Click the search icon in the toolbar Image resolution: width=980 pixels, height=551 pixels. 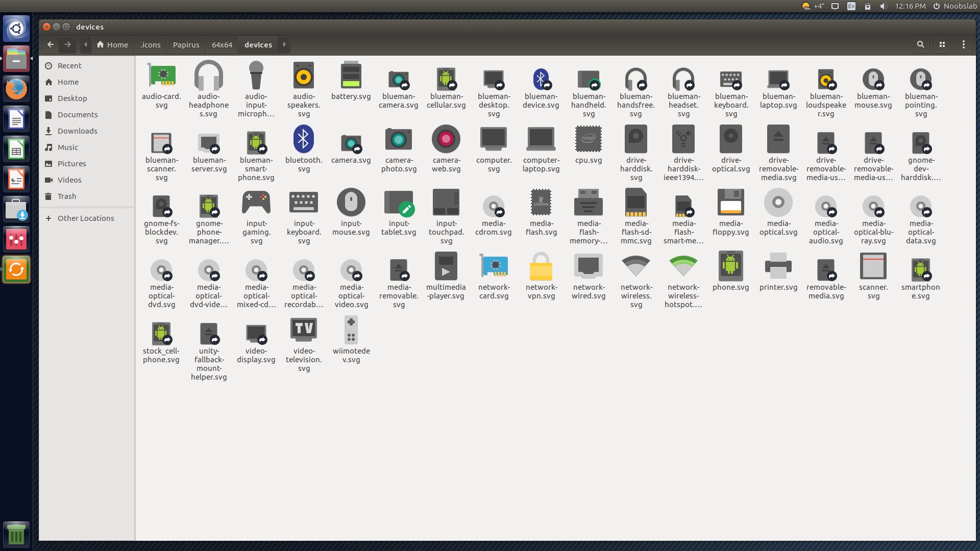pyautogui.click(x=920, y=44)
